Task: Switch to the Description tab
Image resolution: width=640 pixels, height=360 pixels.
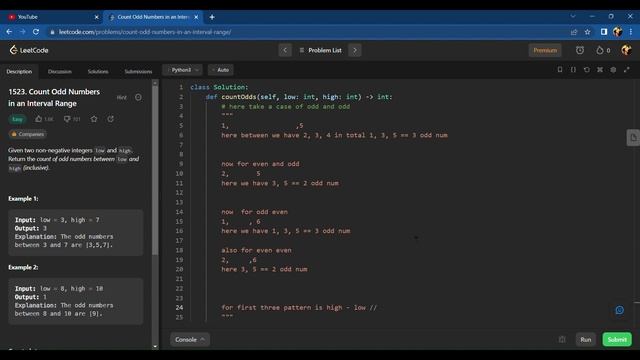Action: 19,71
